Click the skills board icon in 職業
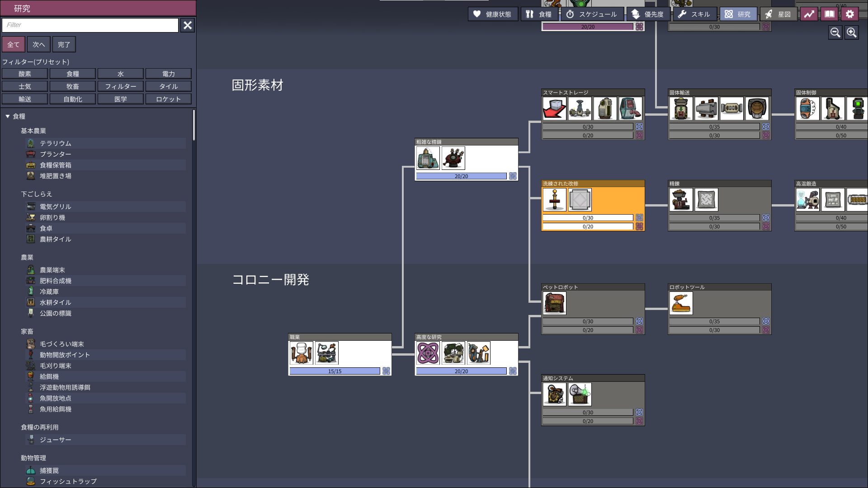 click(x=327, y=353)
